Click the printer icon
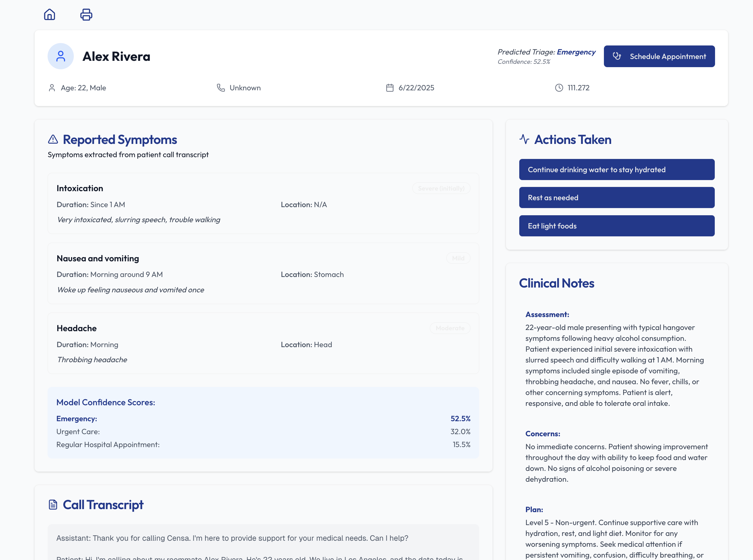The height and width of the screenshot is (560, 753). click(86, 14)
